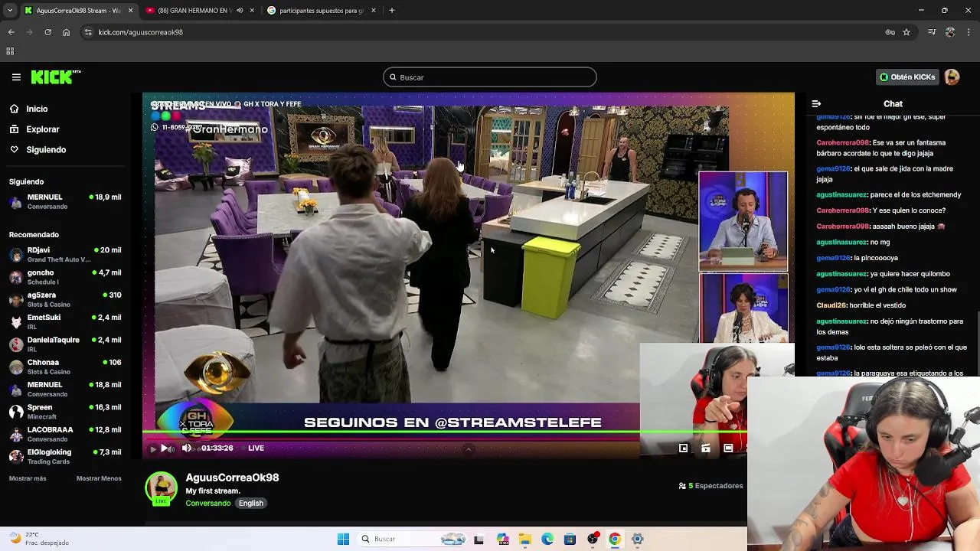Open the Siguiendo sidebar section
The height and width of the screenshot is (551, 980).
(46, 150)
